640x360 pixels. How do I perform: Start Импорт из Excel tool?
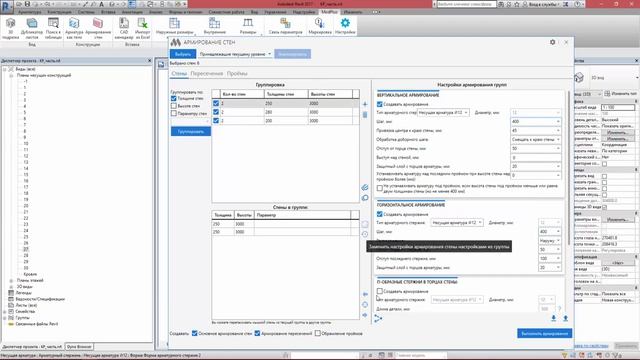tap(142, 29)
